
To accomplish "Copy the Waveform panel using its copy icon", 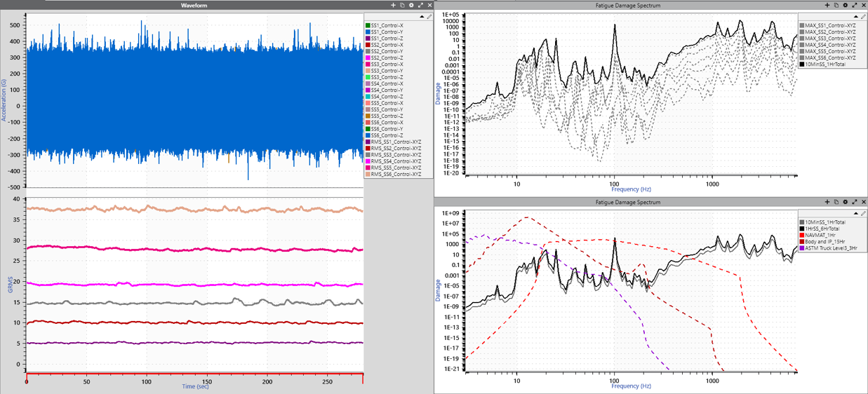I will click(402, 5).
